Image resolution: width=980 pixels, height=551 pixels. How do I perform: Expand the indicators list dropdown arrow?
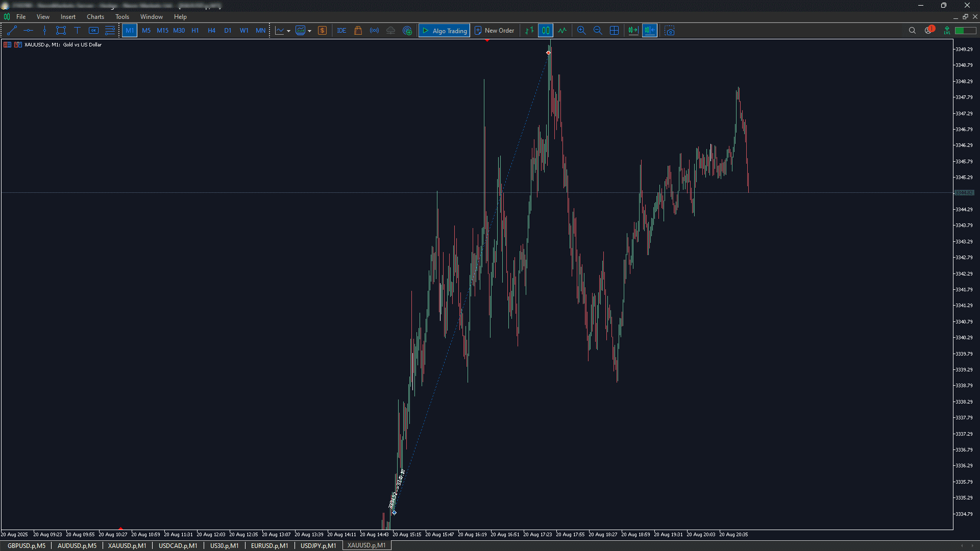310,31
